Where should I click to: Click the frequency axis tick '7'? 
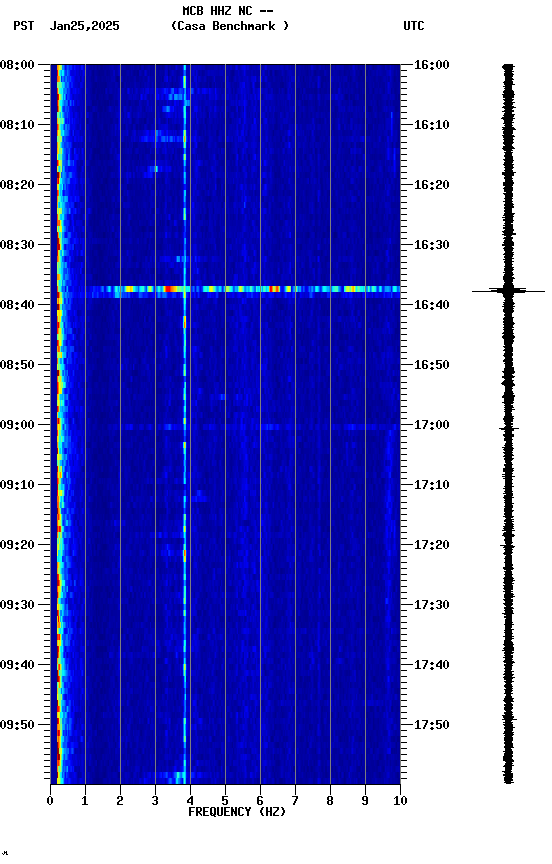click(295, 801)
